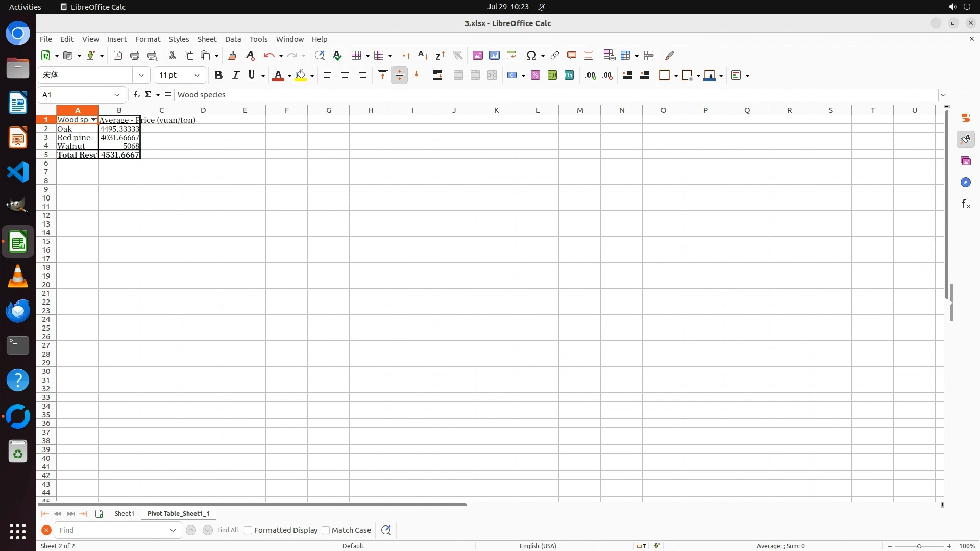Open the sidebar Navigator icon
980x551 pixels.
tap(965, 182)
